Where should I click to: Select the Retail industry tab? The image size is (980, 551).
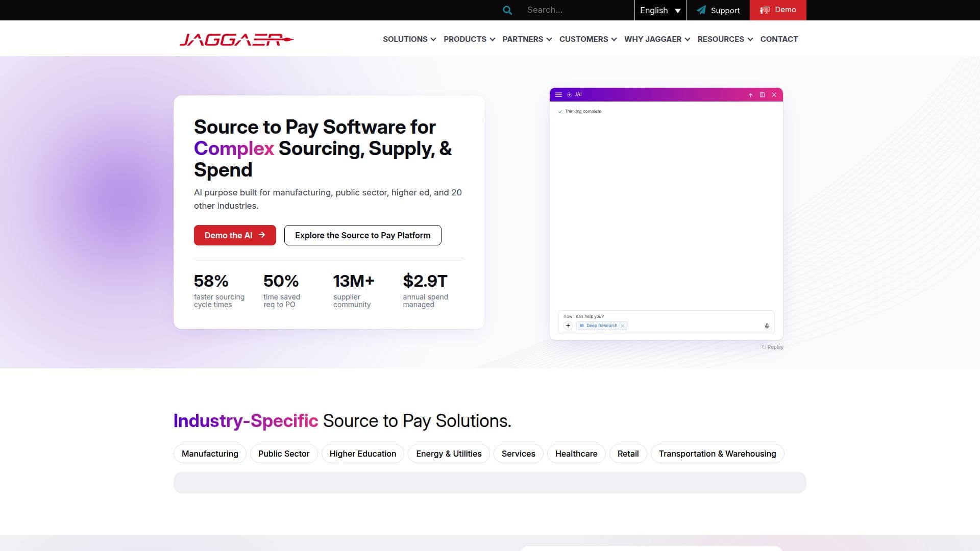tap(628, 454)
